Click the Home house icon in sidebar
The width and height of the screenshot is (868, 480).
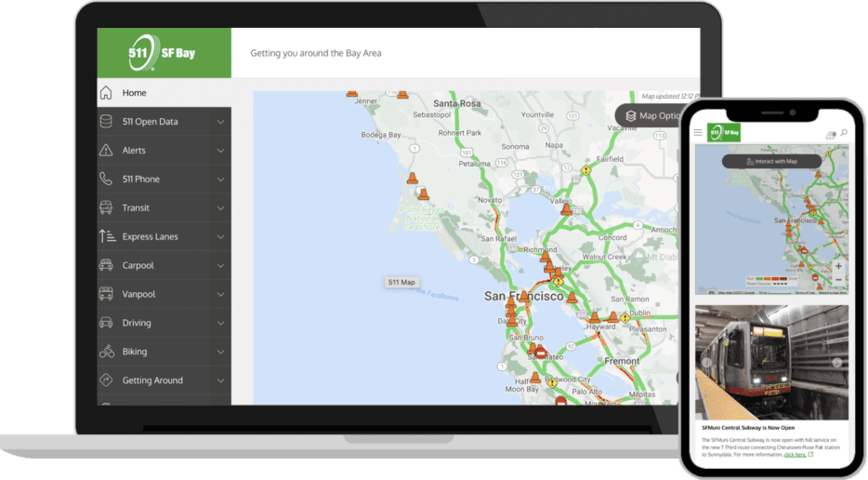pyautogui.click(x=106, y=93)
